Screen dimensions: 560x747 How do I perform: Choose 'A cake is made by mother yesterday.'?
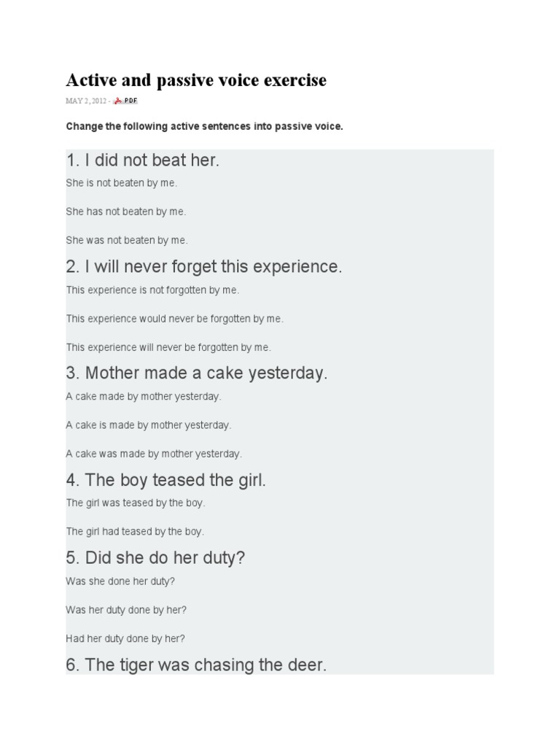(148, 425)
